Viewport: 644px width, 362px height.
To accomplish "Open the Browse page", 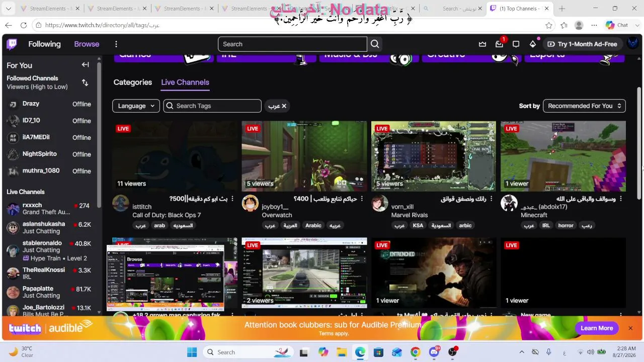I will tap(87, 44).
